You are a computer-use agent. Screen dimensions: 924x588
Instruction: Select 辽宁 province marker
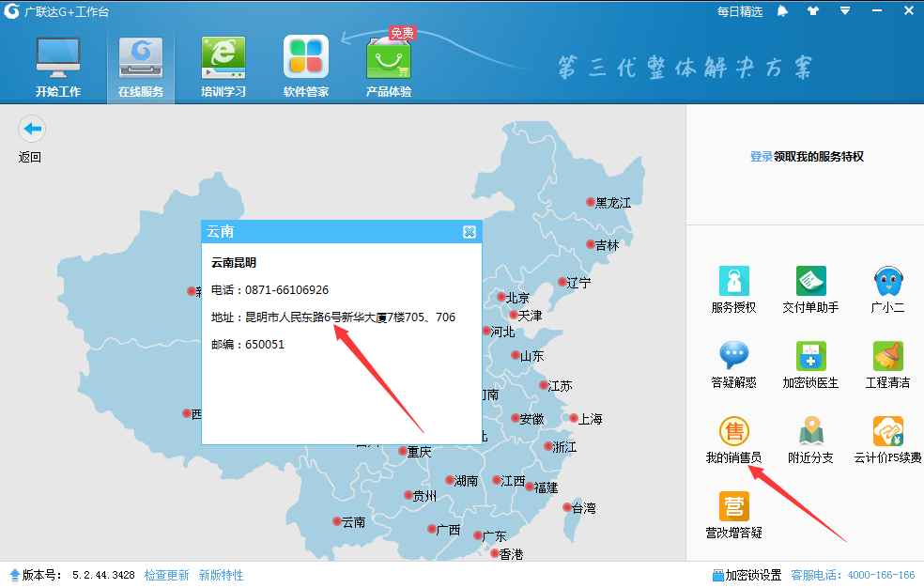tap(575, 283)
